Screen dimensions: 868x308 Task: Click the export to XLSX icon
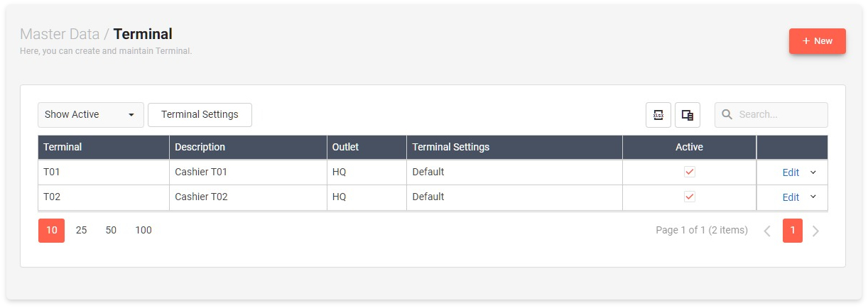[x=658, y=115]
